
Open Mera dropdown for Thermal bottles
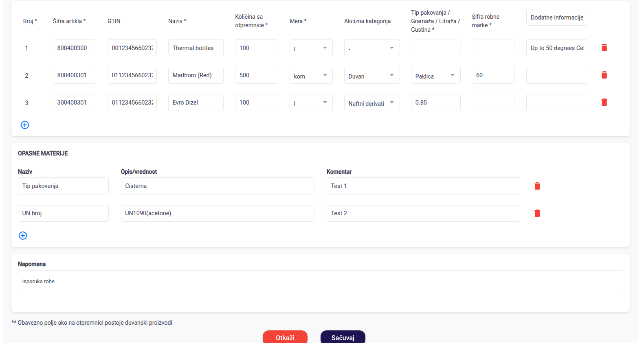[311, 48]
